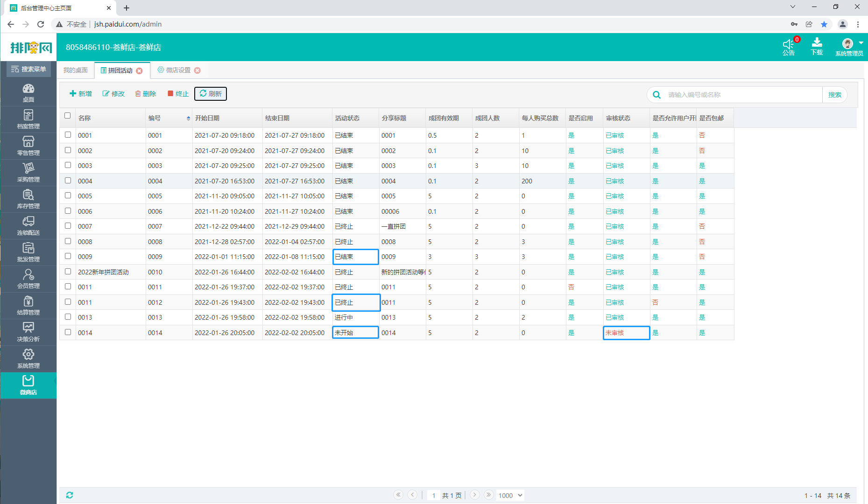Check the row 0009 checkbox
868x504 pixels.
pos(68,256)
